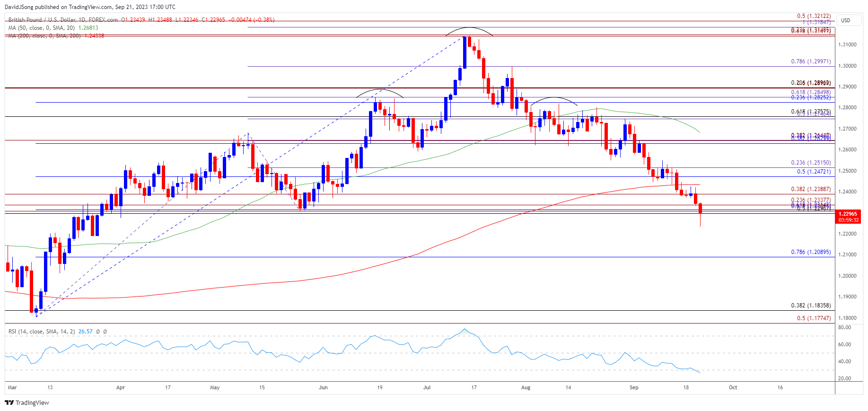Click the May label on the time axis
Image resolution: width=868 pixels, height=411 pixels.
(x=215, y=387)
